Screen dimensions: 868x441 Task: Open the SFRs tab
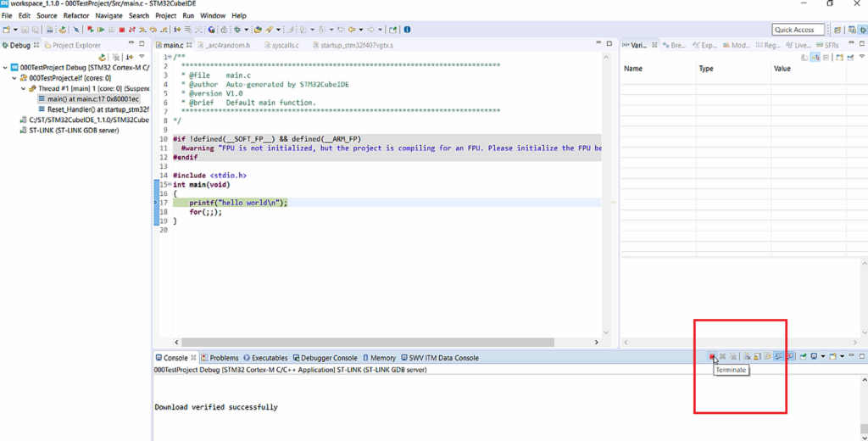point(827,45)
